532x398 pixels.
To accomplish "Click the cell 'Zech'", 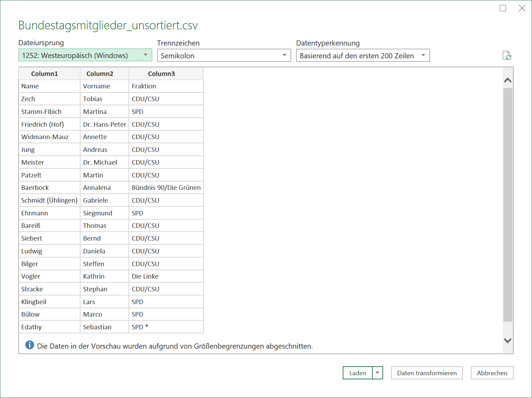I will coord(49,99).
